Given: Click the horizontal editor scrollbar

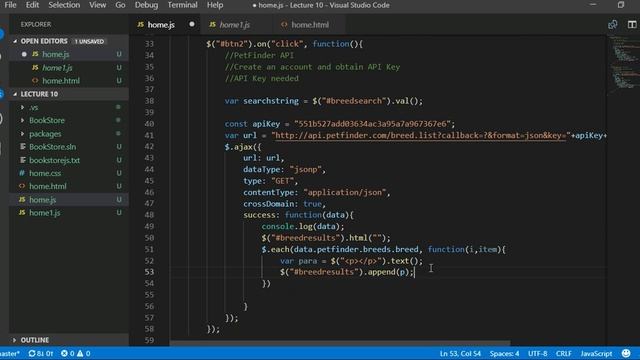Looking at the screenshot, I should click(340, 343).
